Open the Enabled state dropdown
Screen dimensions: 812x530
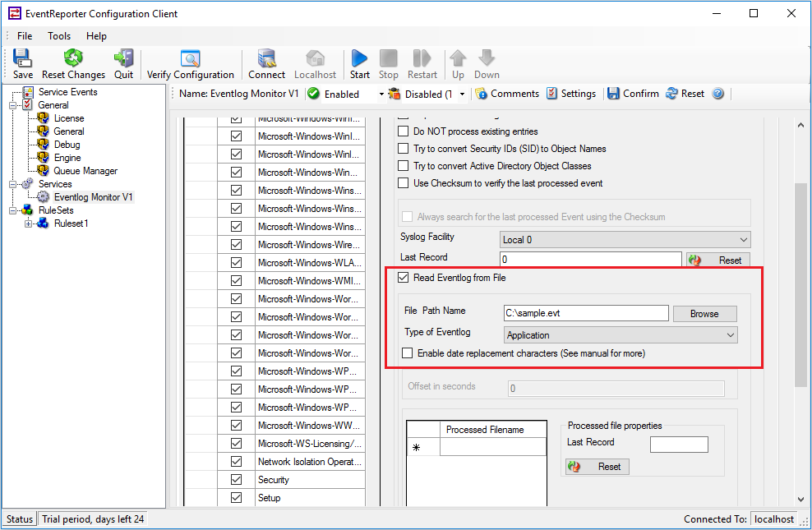(381, 94)
